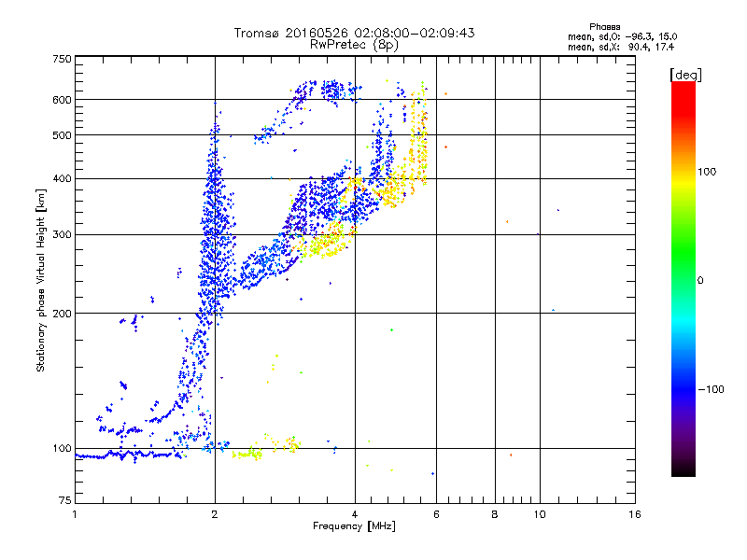
Task: Click the x-axis label "8"
Action: (x=495, y=514)
